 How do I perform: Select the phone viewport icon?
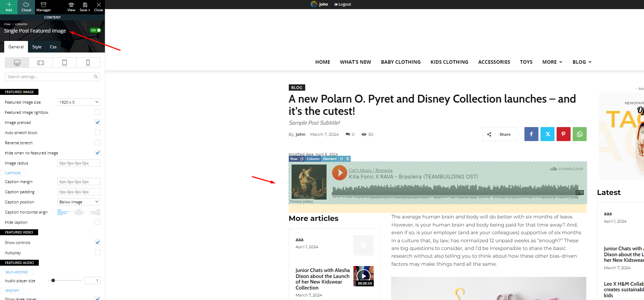click(88, 63)
